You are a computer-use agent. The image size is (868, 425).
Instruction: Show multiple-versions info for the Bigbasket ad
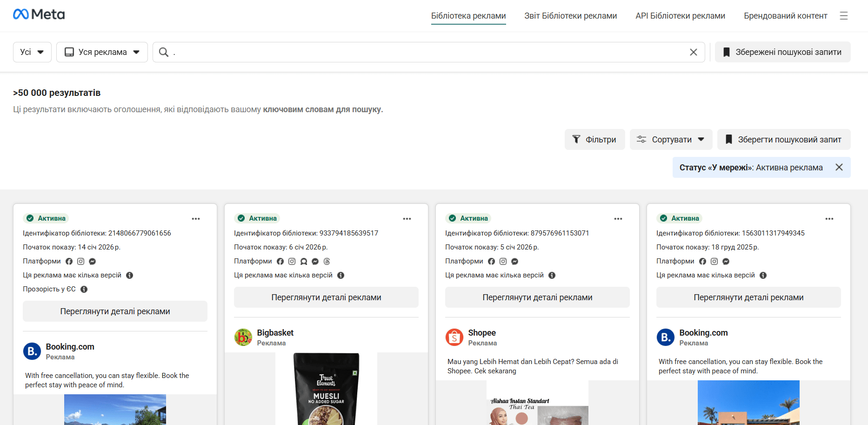341,276
